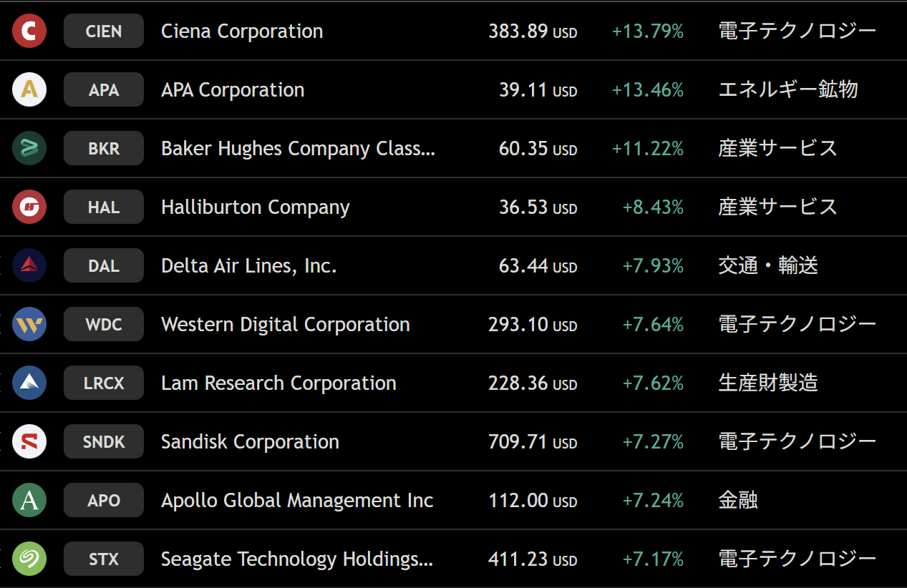Select the BKR ticker badge
This screenshot has width=907, height=588.
[x=104, y=149]
